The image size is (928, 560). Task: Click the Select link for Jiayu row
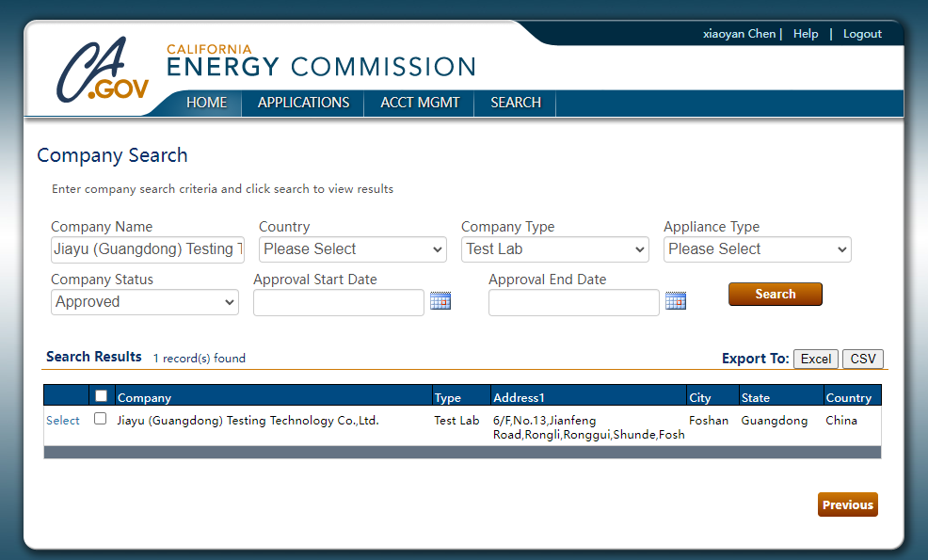pyautogui.click(x=63, y=421)
